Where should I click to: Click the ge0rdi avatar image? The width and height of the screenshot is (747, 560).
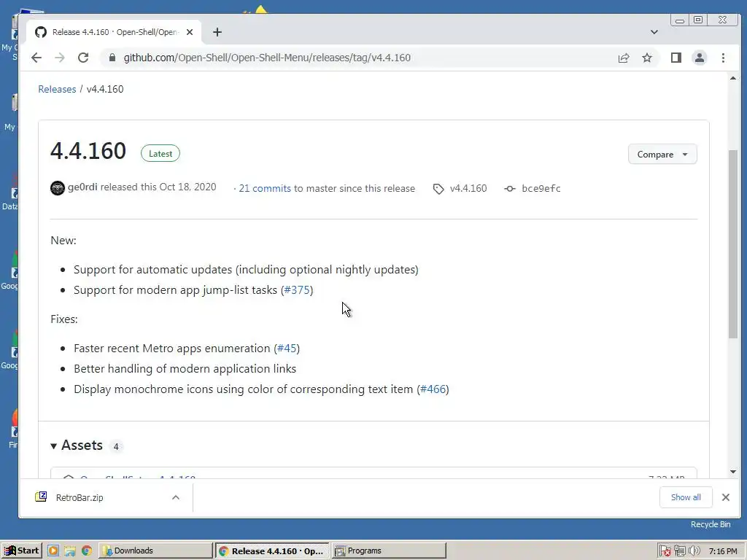click(58, 188)
